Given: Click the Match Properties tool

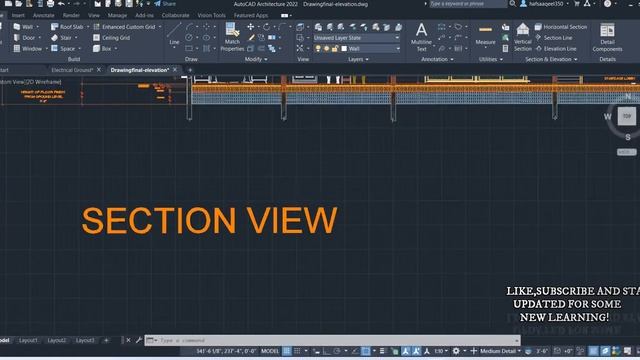Looking at the screenshot, I should [x=232, y=37].
